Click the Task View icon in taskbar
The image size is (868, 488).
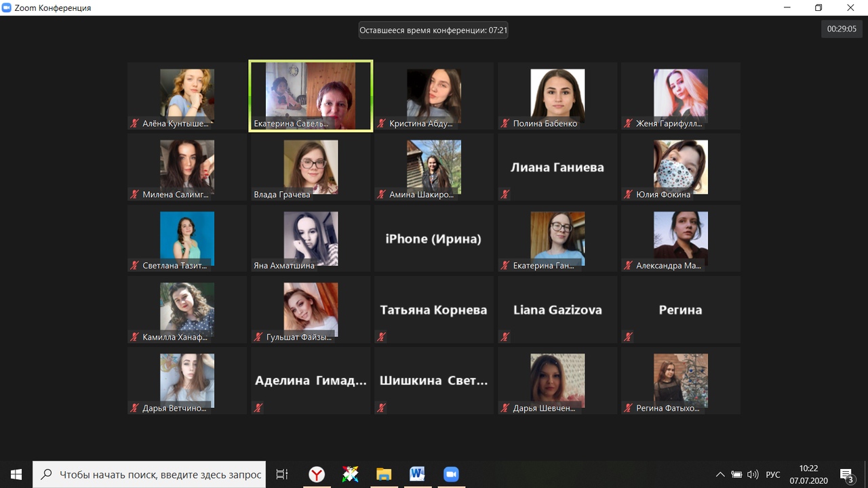(282, 474)
